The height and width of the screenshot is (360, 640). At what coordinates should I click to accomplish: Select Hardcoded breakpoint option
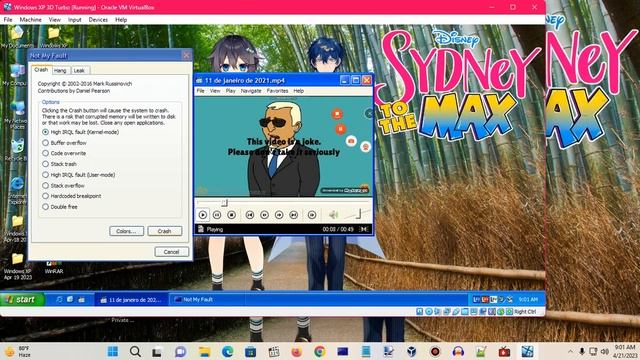(72, 196)
